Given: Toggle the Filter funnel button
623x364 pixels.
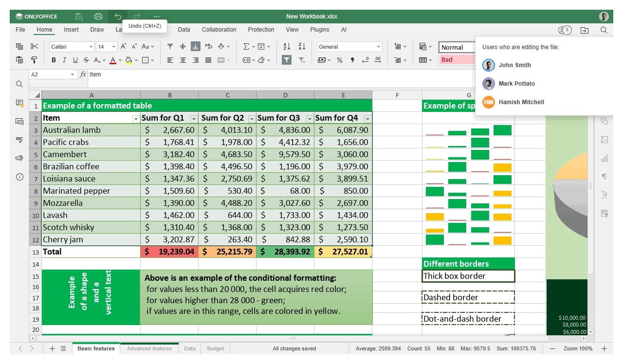Looking at the screenshot, I should point(287,60).
